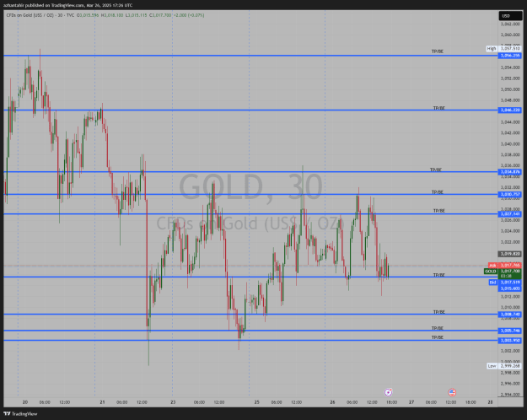527x420 pixels.
Task: Click the date 25 on the time axis
Action: (x=257, y=402)
